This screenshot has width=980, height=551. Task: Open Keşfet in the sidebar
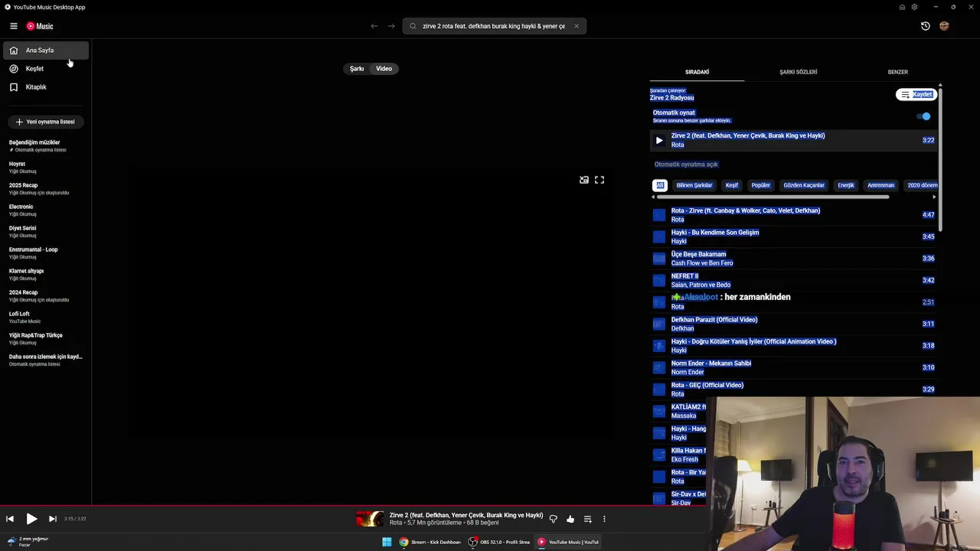pyautogui.click(x=45, y=69)
